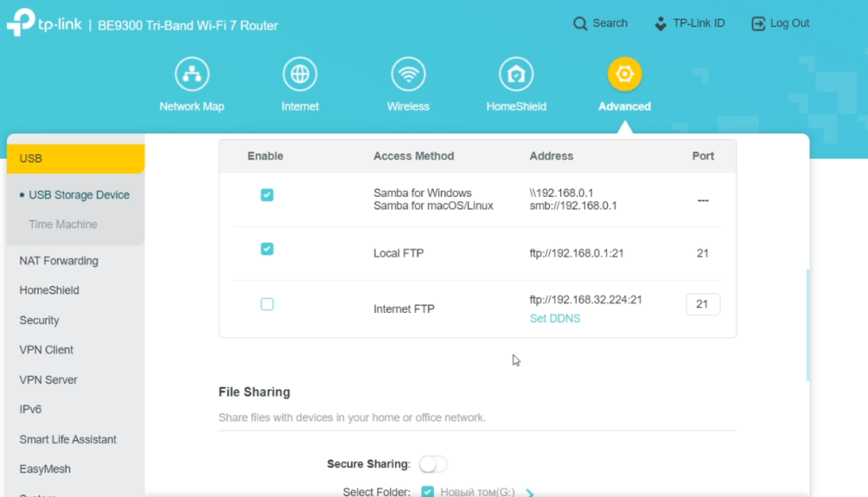Open EasyMesh settings
The image size is (868, 497).
point(45,469)
